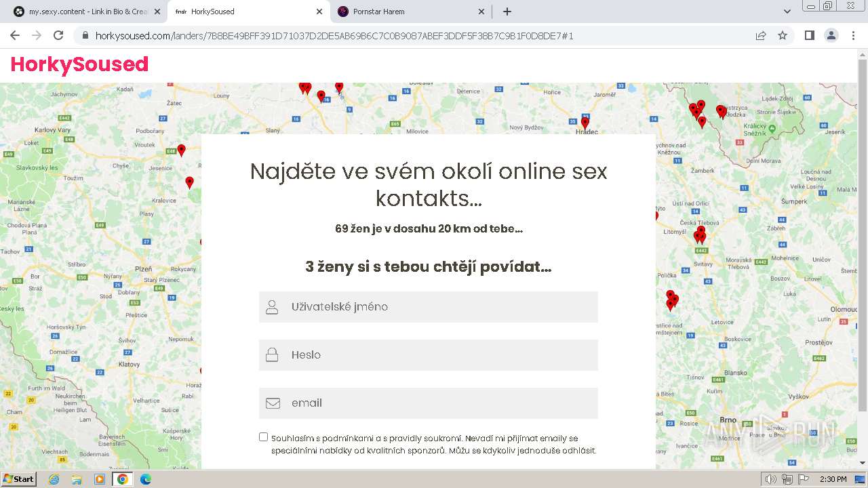Bookmark this page with star icon
Screen dimensions: 868x488
click(x=783, y=36)
